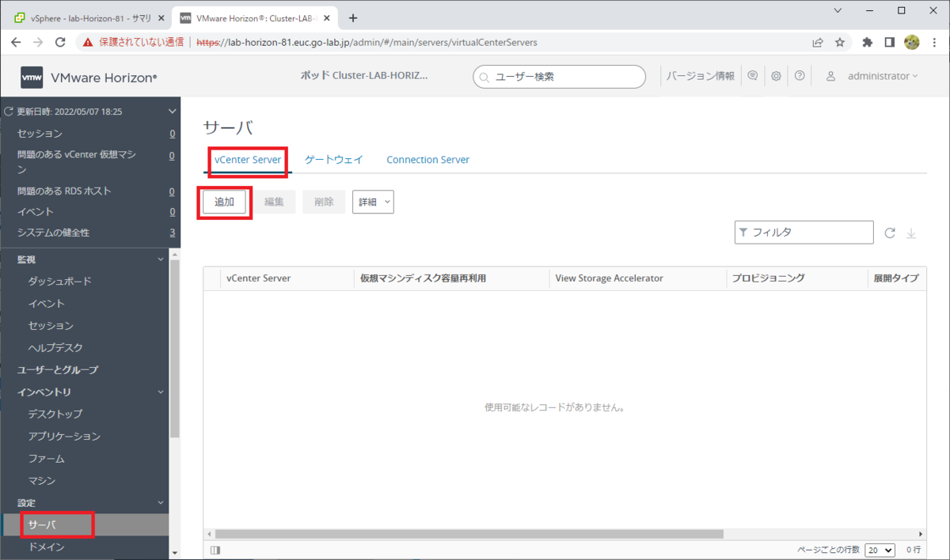Image resolution: width=950 pixels, height=560 pixels.
Task: Sort by vCenter Server column header
Action: coord(258,278)
